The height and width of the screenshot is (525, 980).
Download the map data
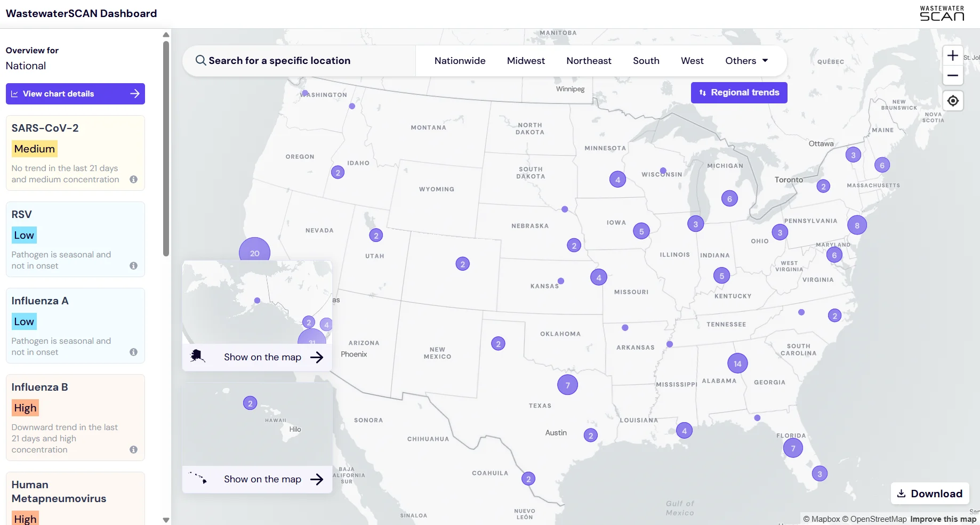930,494
